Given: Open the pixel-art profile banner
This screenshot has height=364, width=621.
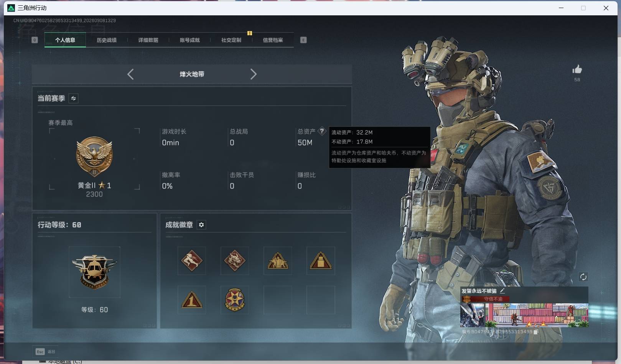Looking at the screenshot, I should pos(537,315).
